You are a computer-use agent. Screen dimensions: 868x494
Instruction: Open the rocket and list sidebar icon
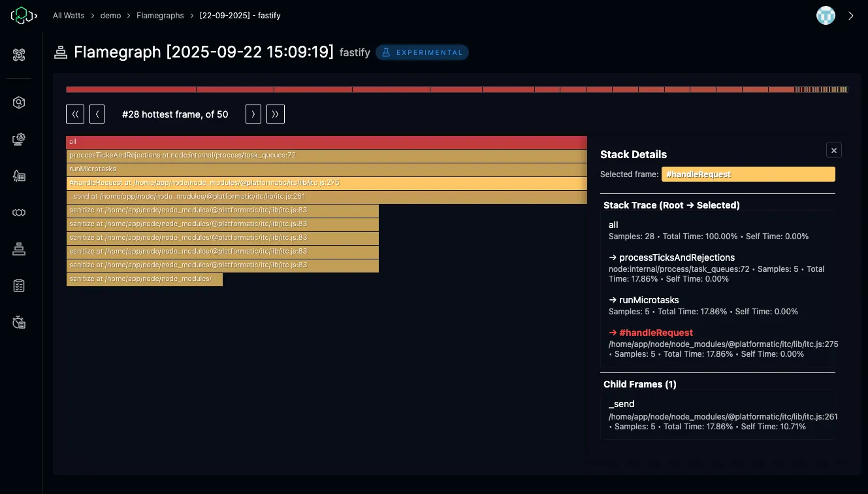point(19,176)
